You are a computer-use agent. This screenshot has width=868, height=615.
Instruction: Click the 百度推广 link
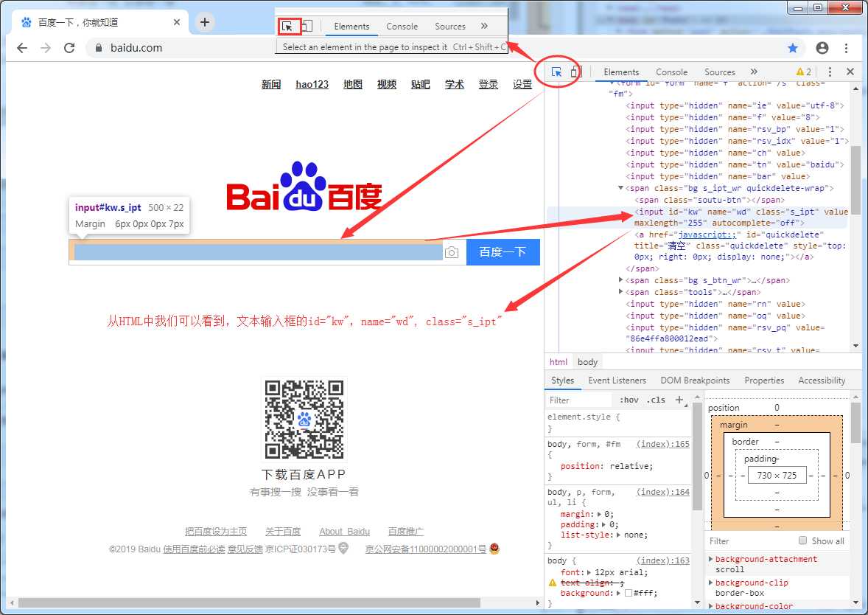point(406,532)
